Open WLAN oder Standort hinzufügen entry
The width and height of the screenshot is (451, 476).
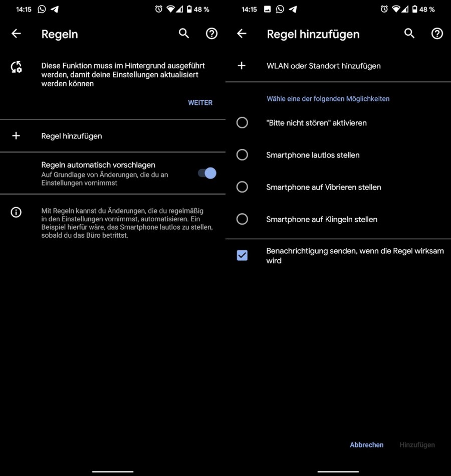tap(338, 66)
